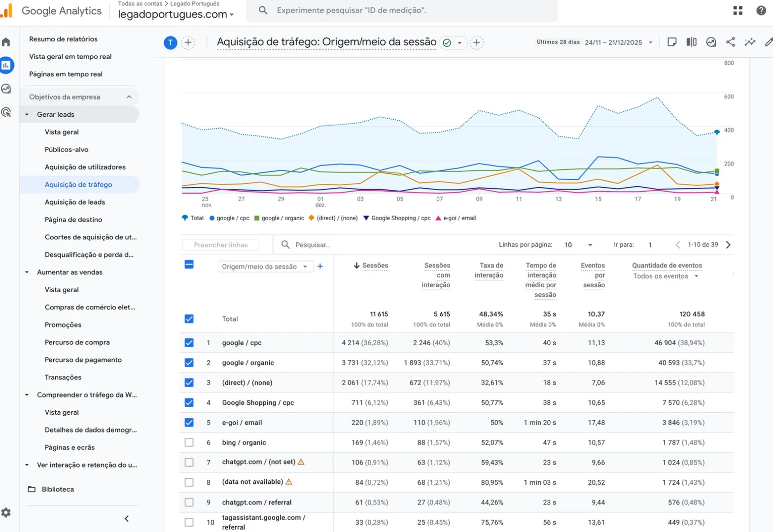Uncheck the Google Shopping / cpc row
This screenshot has width=773, height=532.
click(x=189, y=402)
